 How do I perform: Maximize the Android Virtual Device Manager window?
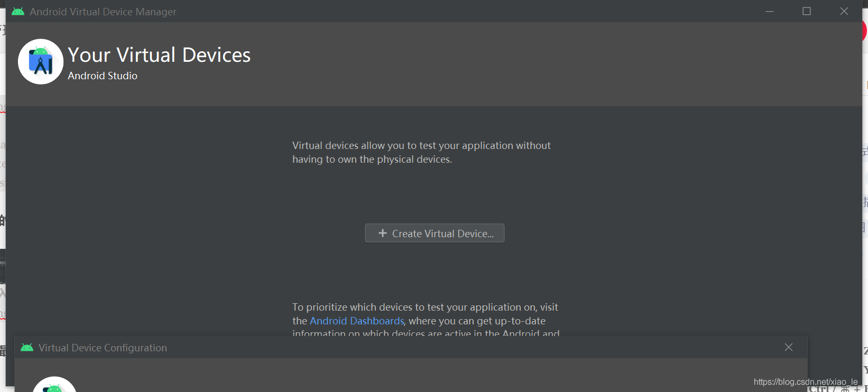[x=807, y=12]
